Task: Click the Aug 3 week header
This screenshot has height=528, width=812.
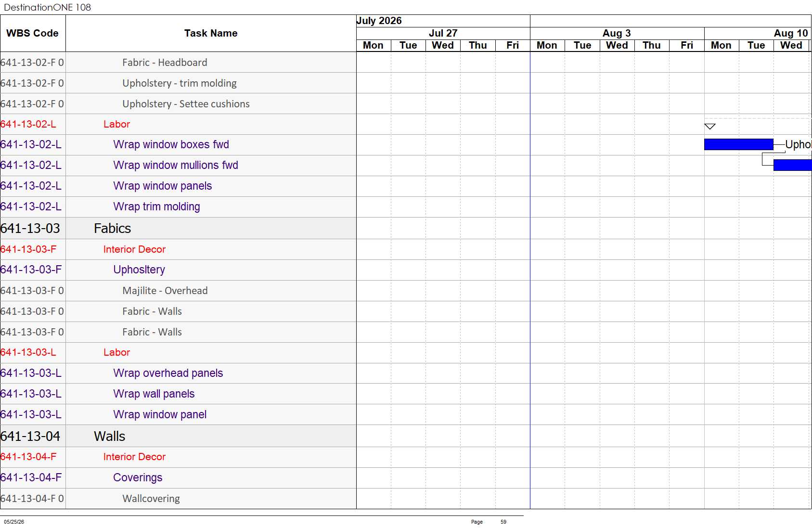Action: tap(617, 33)
